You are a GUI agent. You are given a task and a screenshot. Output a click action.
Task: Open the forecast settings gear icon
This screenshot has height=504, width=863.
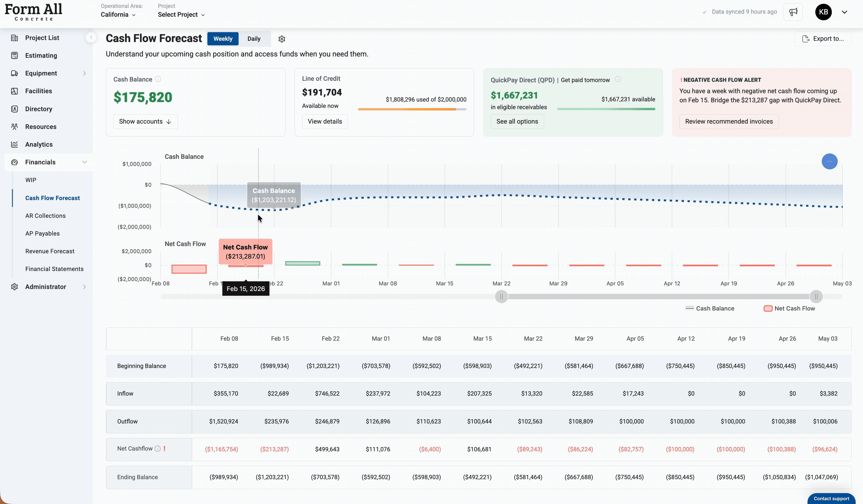tap(281, 39)
